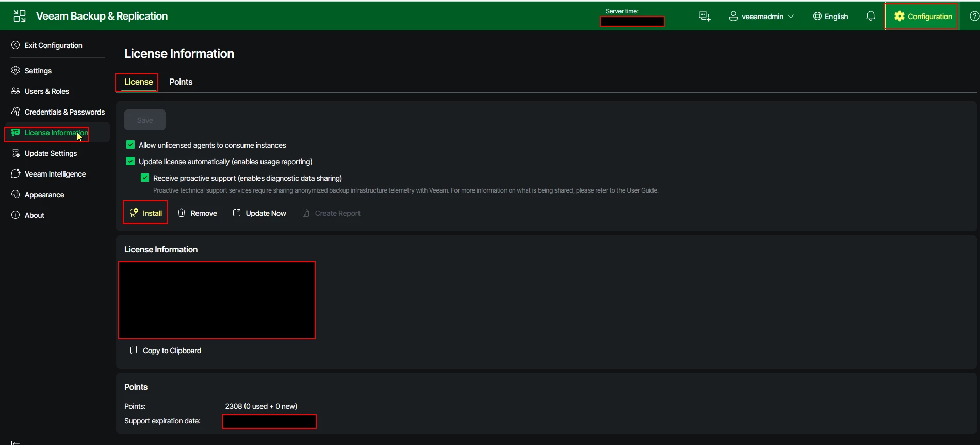Click the Install license key icon
This screenshot has height=445, width=980.
[134, 213]
